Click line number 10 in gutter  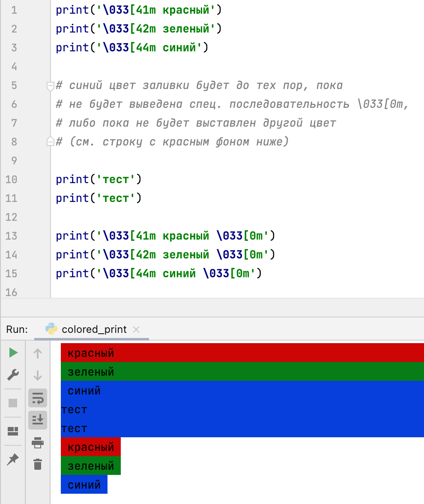coord(11,179)
